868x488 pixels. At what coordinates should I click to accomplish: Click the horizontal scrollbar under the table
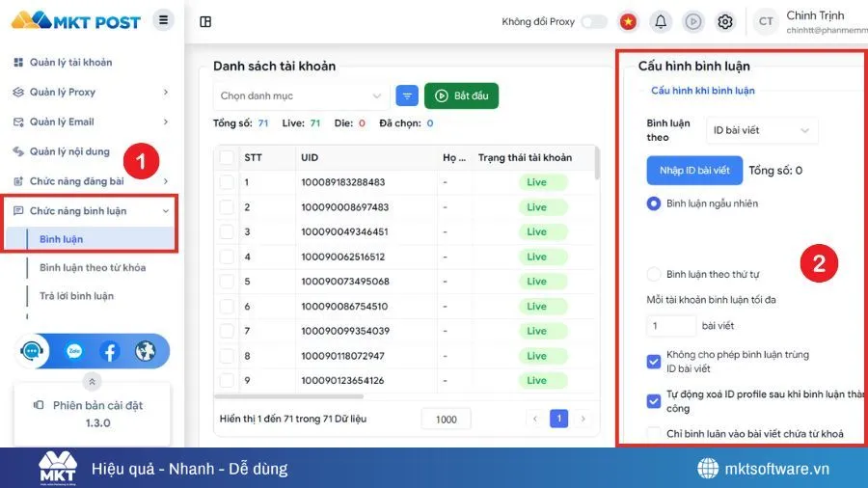click(x=288, y=396)
